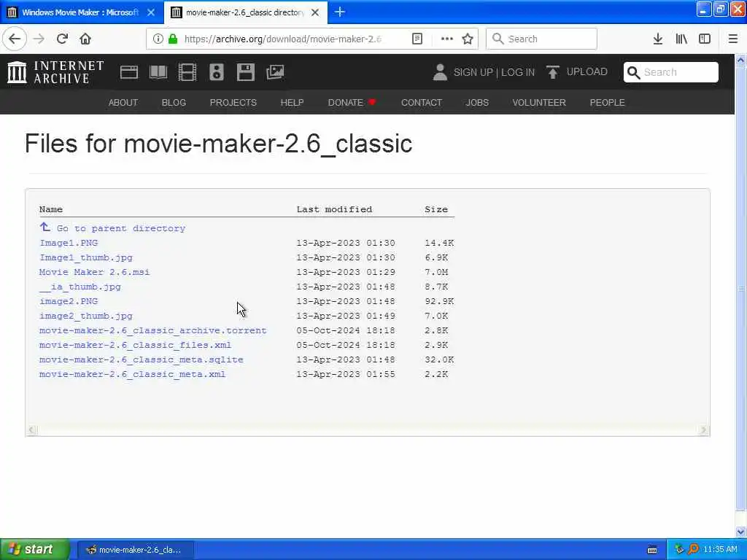Click the green secure connection padlock
This screenshot has height=560, width=747.
tap(173, 39)
